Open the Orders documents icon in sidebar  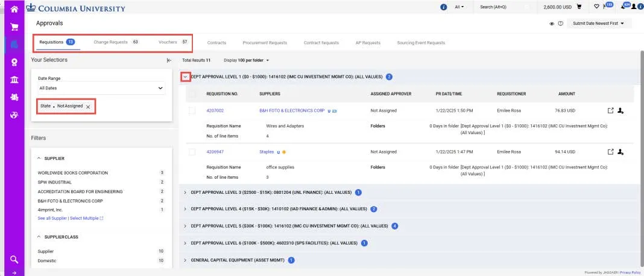coord(14,45)
